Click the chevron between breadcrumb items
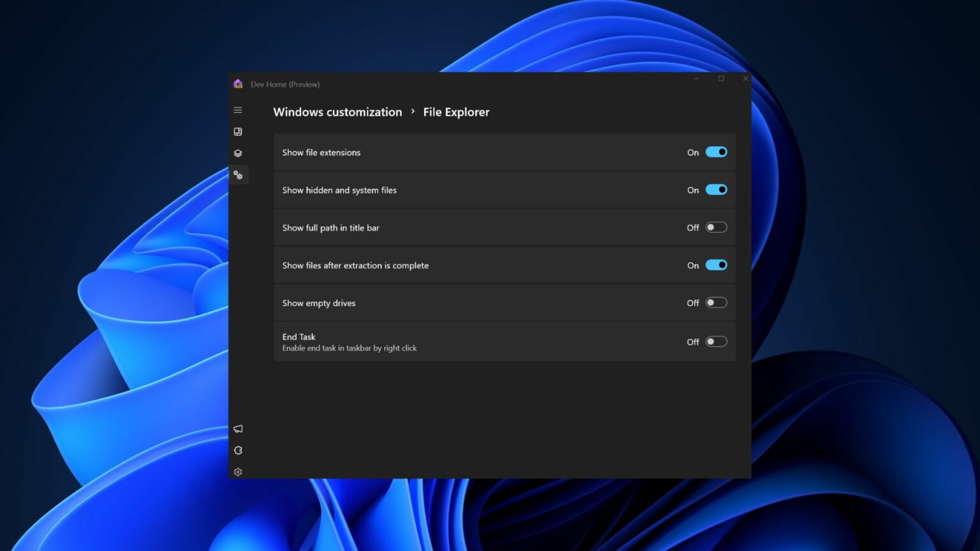The width and height of the screenshot is (980, 551). coord(413,112)
